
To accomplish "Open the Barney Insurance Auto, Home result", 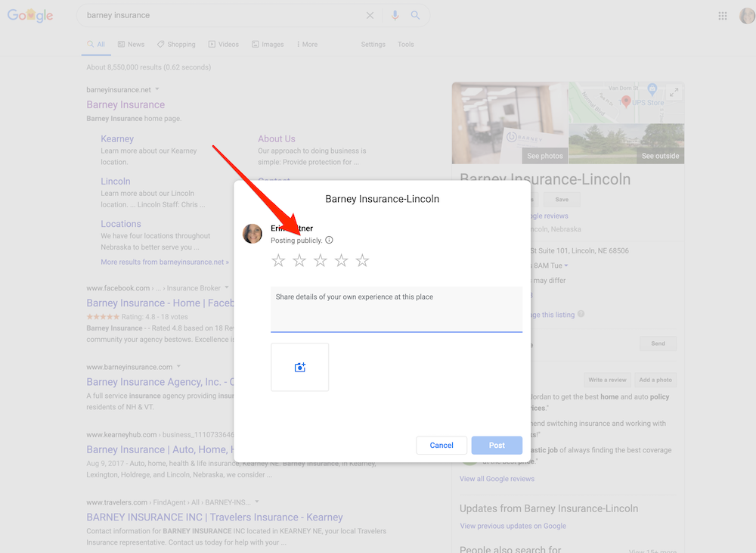I will [x=160, y=449].
